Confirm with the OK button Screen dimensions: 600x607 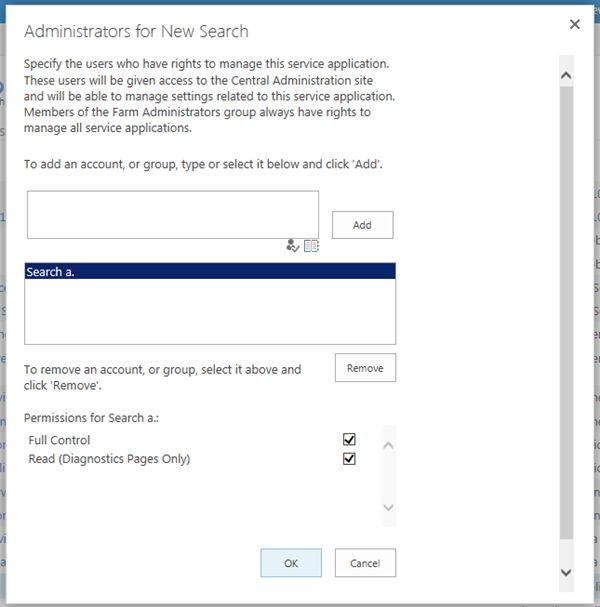click(x=291, y=563)
